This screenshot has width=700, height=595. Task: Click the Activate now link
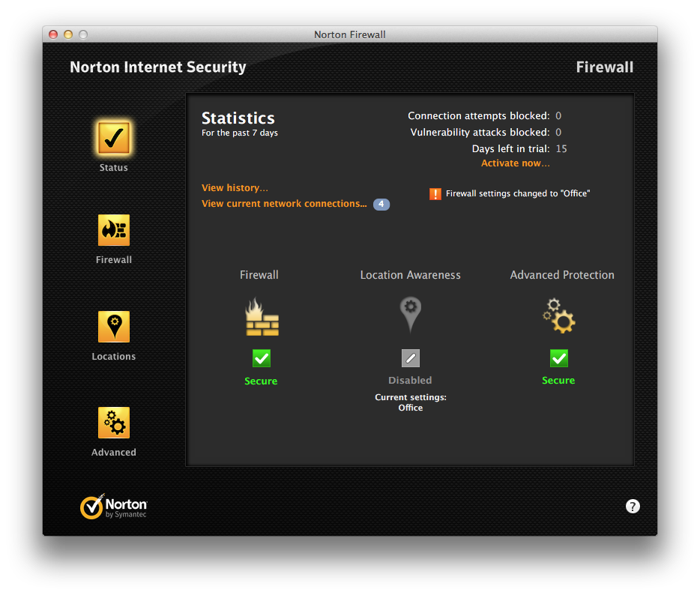pyautogui.click(x=515, y=163)
